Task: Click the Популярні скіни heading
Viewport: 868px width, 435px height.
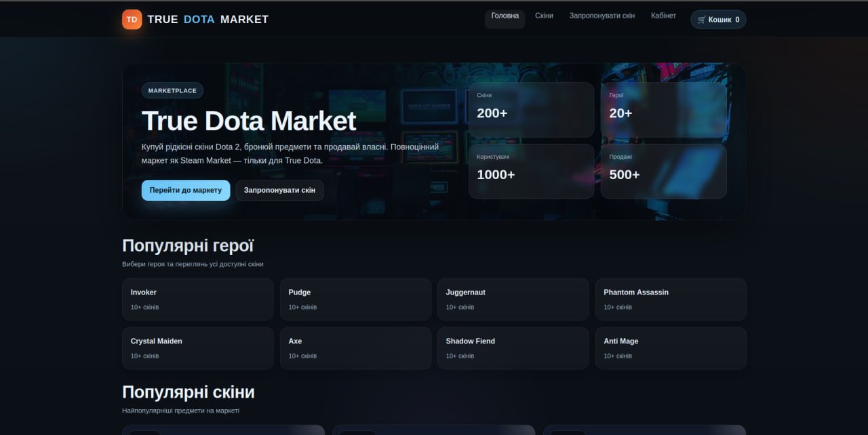Action: [189, 392]
